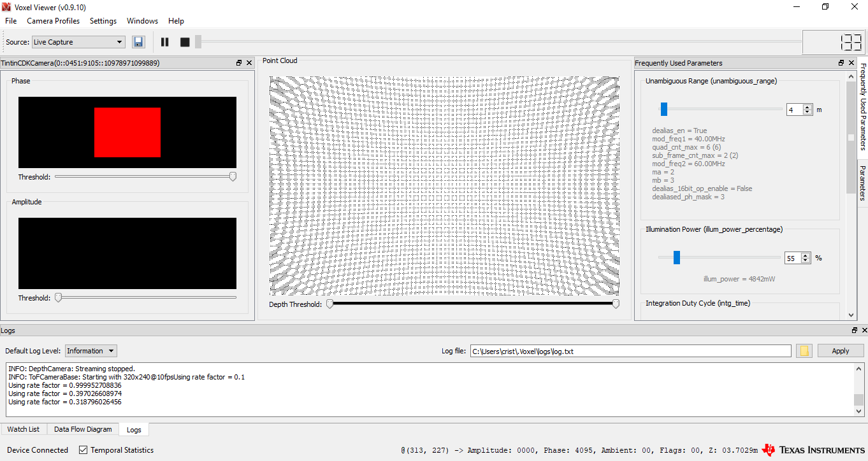Switch to the Watch List tab
This screenshot has width=868, height=461.
24,429
